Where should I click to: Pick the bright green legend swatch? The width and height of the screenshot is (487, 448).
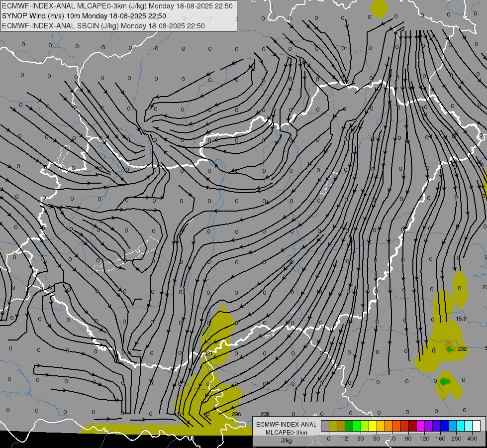coord(357,426)
